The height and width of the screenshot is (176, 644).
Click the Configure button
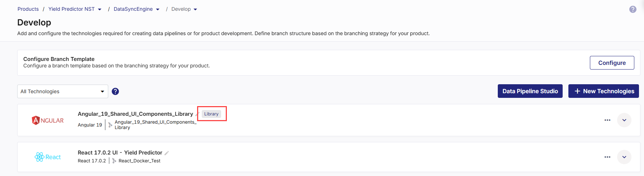[x=612, y=63]
